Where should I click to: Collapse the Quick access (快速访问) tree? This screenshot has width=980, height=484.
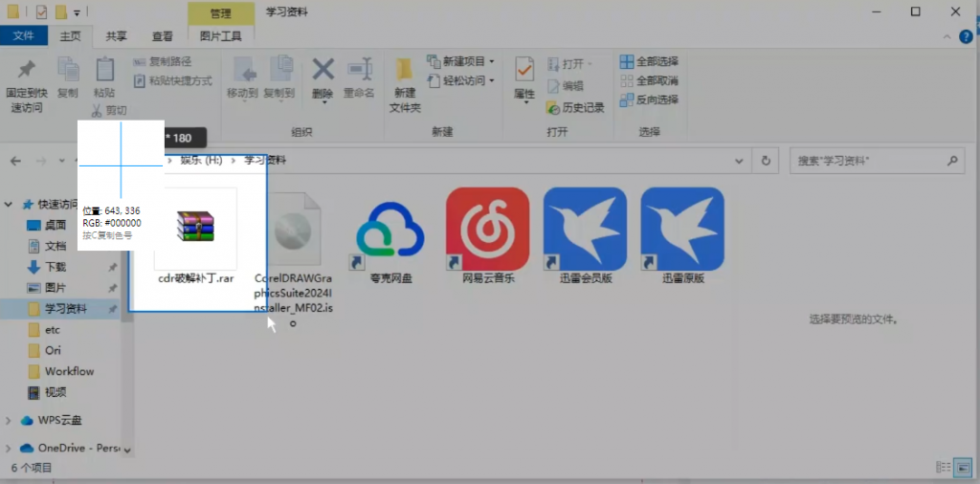[x=9, y=204]
